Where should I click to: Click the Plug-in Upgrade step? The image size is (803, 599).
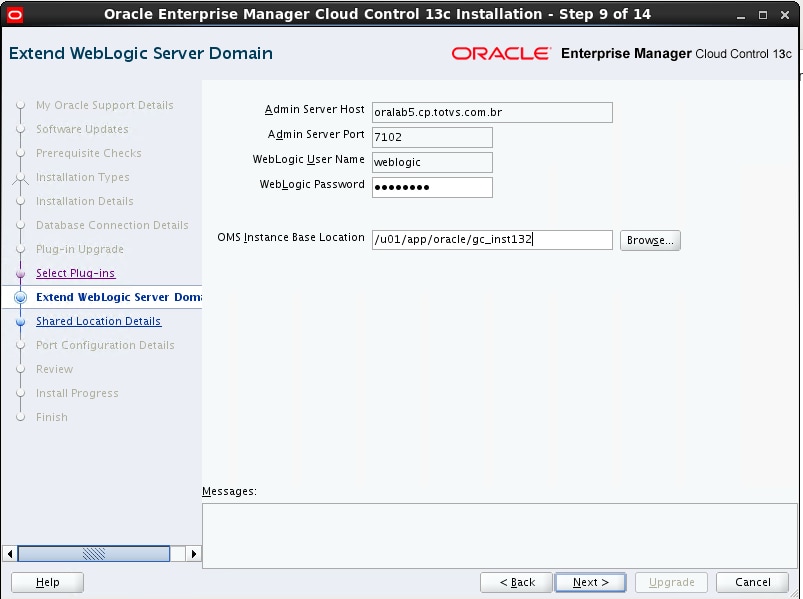click(x=80, y=249)
